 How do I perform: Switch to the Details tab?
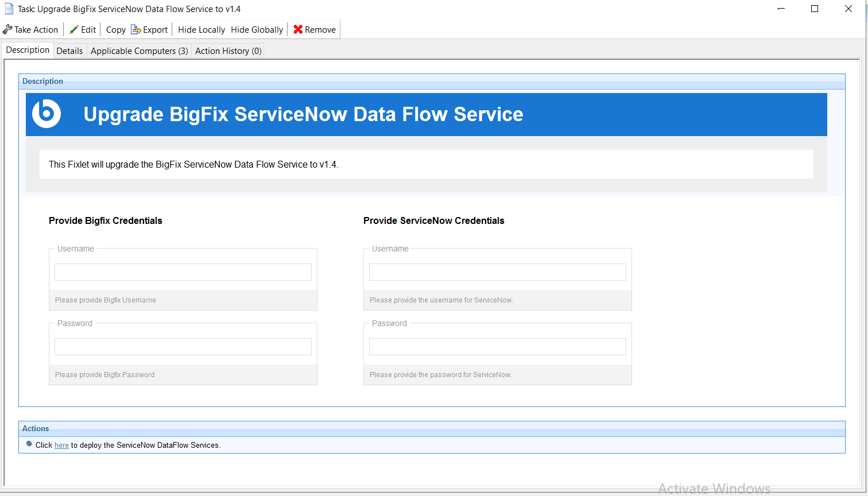[x=69, y=51]
